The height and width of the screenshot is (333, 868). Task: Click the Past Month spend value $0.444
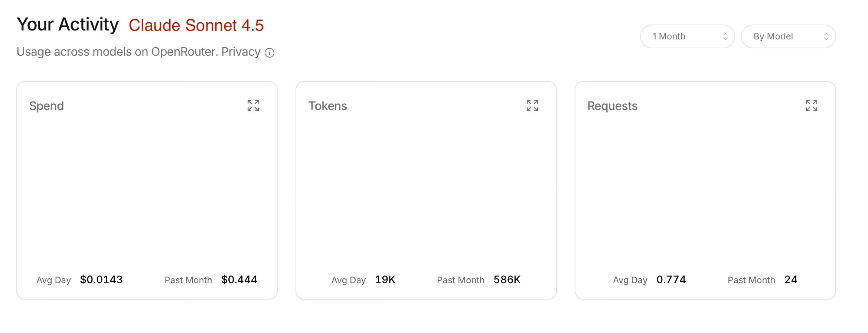pos(239,279)
